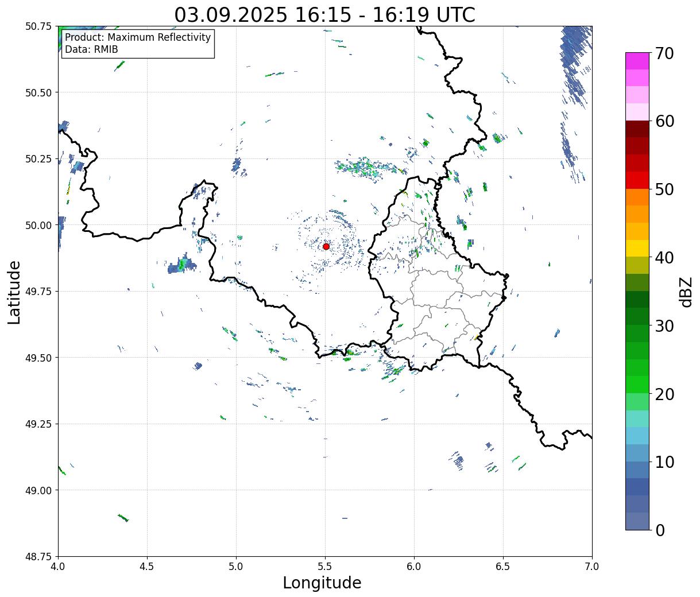The width and height of the screenshot is (700, 597).
Task: Click the longitude tick 4.5
Action: coord(147,567)
